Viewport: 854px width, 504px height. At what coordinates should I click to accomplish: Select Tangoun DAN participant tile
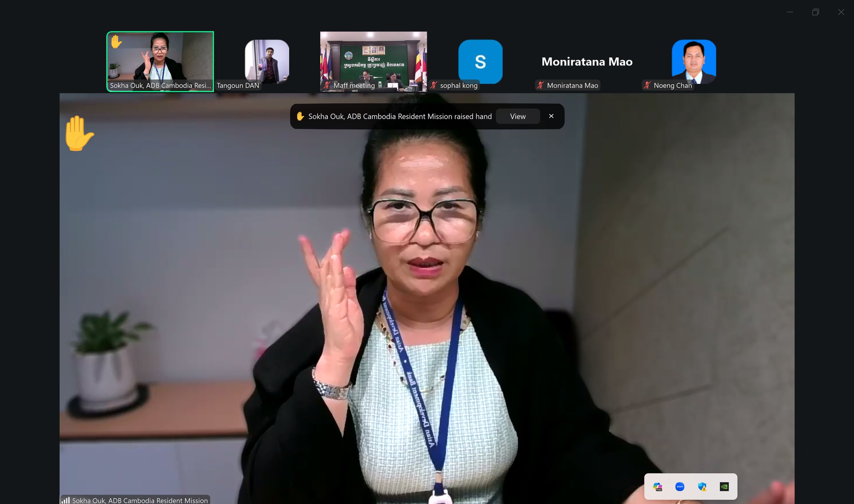click(267, 61)
